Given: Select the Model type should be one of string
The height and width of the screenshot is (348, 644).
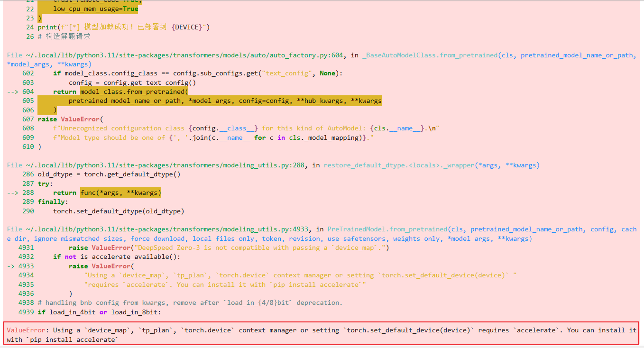Looking at the screenshot, I should point(213,137).
